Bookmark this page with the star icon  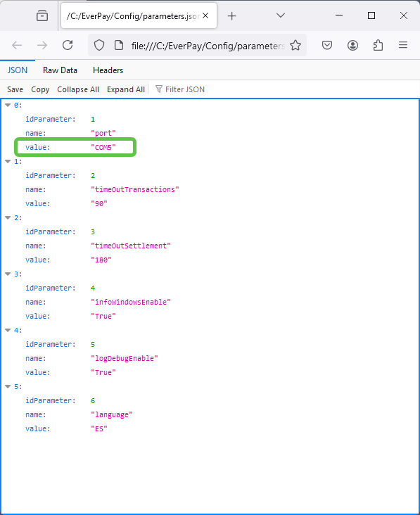(295, 45)
